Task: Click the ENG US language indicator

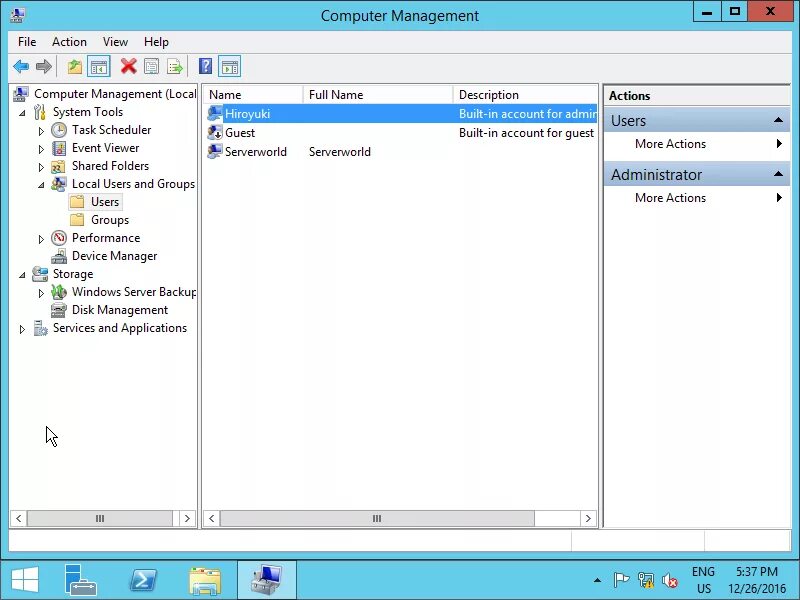Action: pos(703,580)
